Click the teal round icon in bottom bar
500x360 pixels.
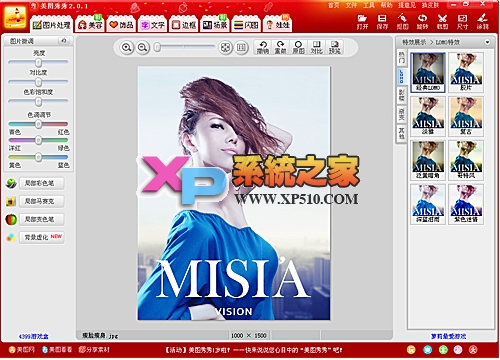coord(427,350)
